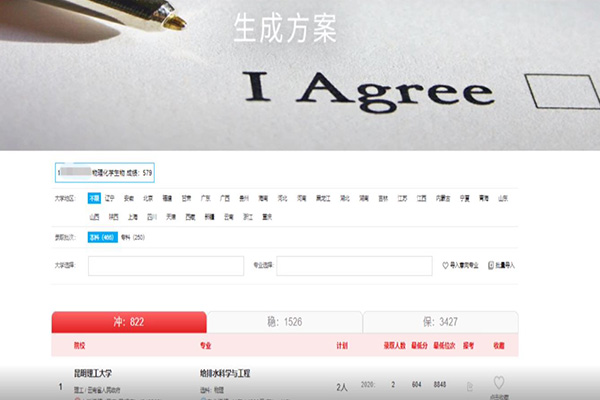This screenshot has height=400, width=600.
Task: Pick the 内蒙古 region filter
Action: click(443, 198)
